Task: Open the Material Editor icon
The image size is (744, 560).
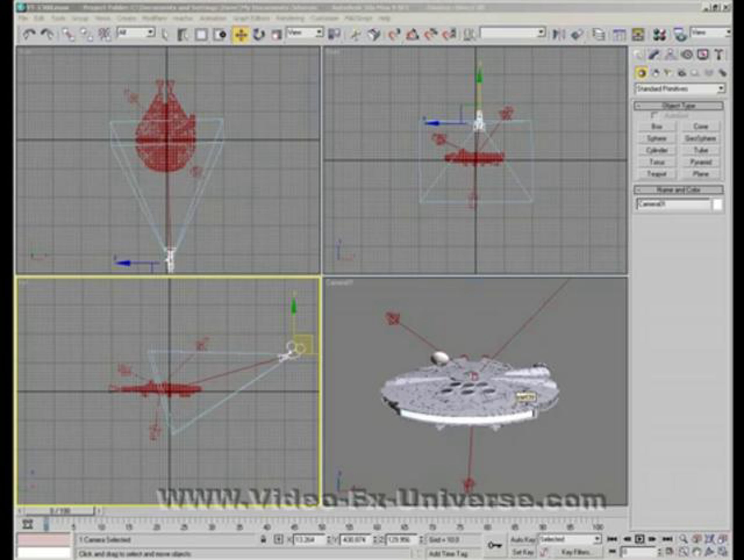Action: coord(659,35)
